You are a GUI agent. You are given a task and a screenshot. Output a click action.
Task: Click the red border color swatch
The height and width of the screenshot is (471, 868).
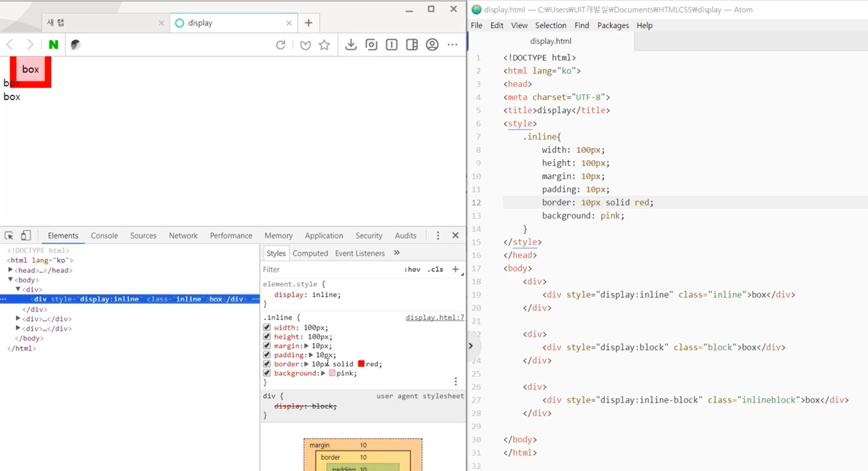361,364
